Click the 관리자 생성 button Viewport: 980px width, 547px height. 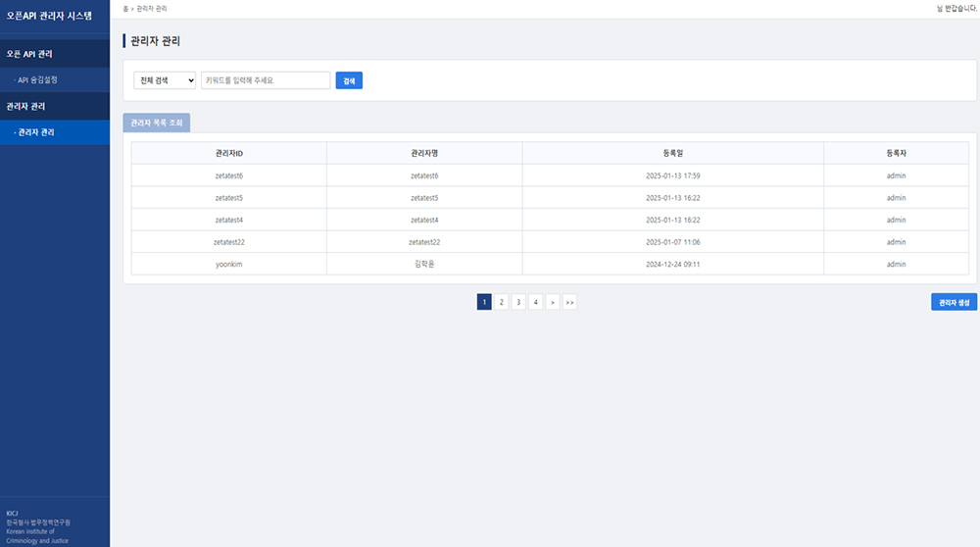[x=953, y=302]
